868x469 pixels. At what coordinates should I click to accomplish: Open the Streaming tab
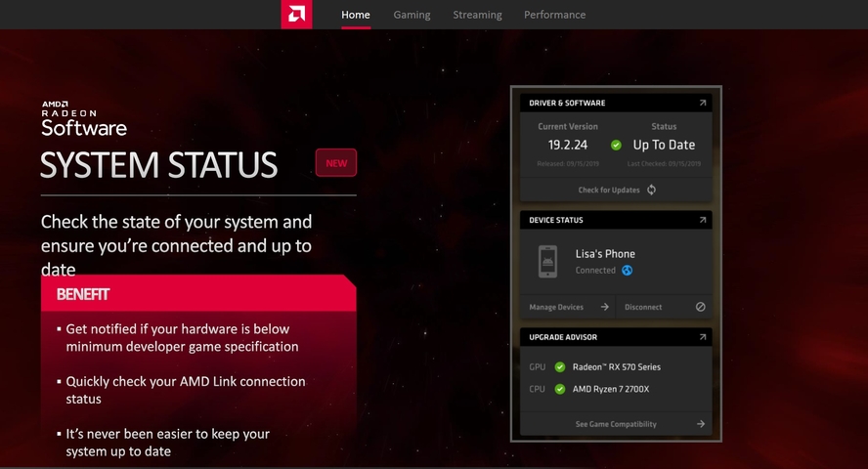pos(477,15)
